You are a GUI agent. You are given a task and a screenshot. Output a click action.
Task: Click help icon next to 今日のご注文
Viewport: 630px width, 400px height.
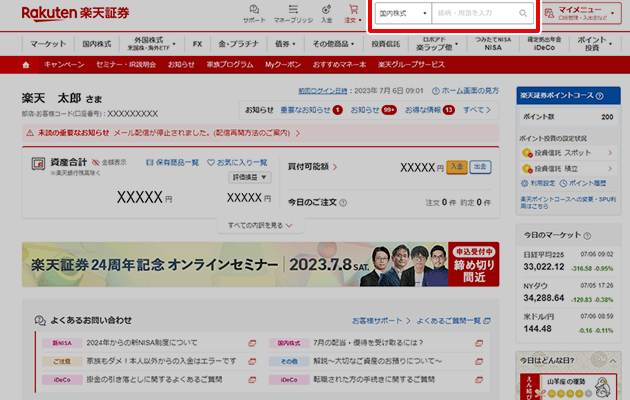pyautogui.click(x=343, y=203)
